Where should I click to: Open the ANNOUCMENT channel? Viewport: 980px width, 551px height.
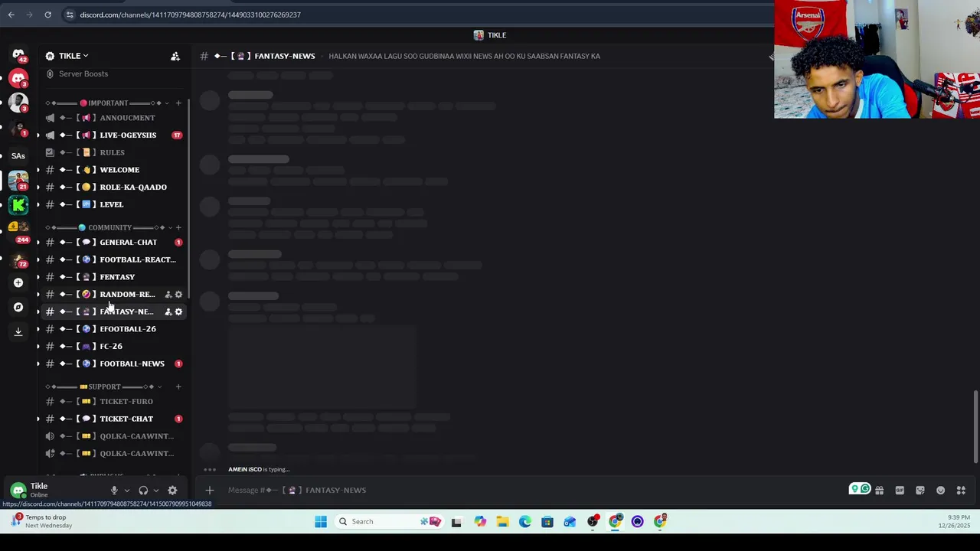coord(113,118)
